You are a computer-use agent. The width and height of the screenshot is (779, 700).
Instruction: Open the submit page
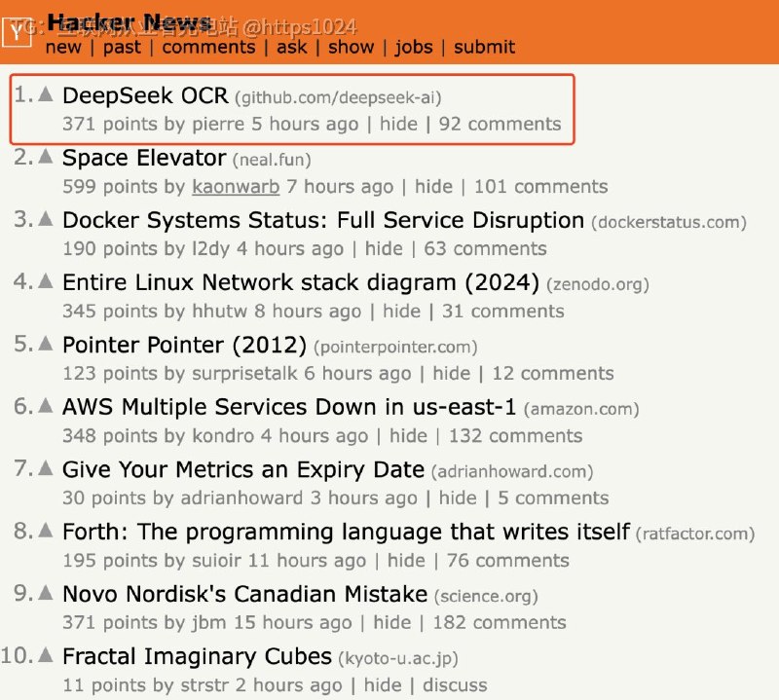pos(484,47)
